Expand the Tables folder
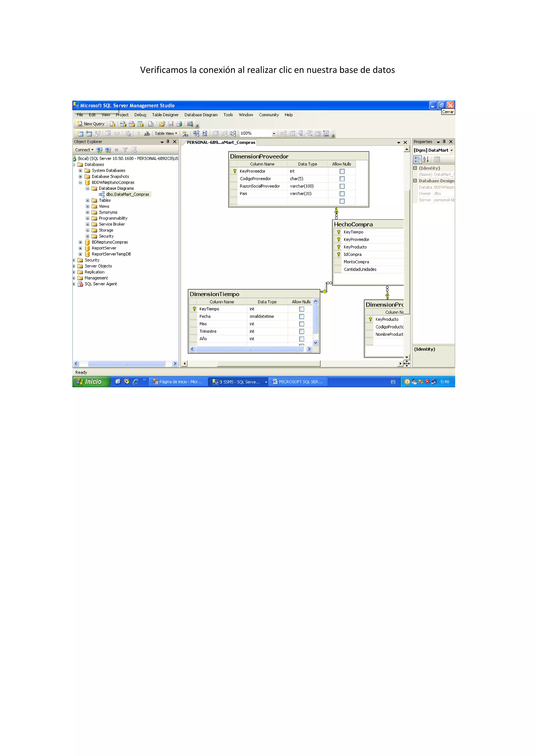 87,200
